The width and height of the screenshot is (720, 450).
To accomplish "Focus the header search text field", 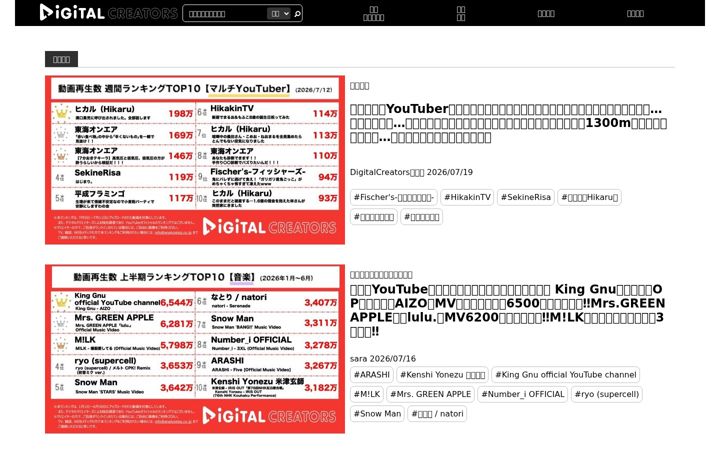I will click(x=225, y=14).
